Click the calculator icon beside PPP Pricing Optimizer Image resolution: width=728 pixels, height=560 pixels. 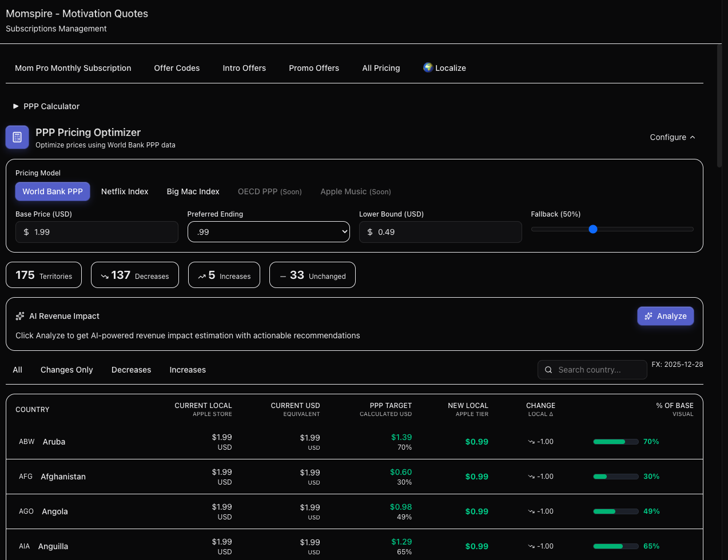coord(17,137)
